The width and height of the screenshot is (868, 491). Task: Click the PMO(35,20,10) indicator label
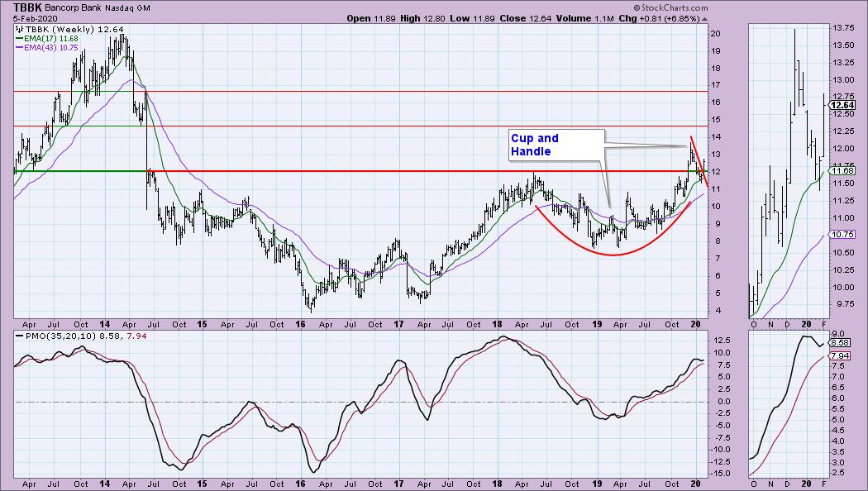coord(60,336)
